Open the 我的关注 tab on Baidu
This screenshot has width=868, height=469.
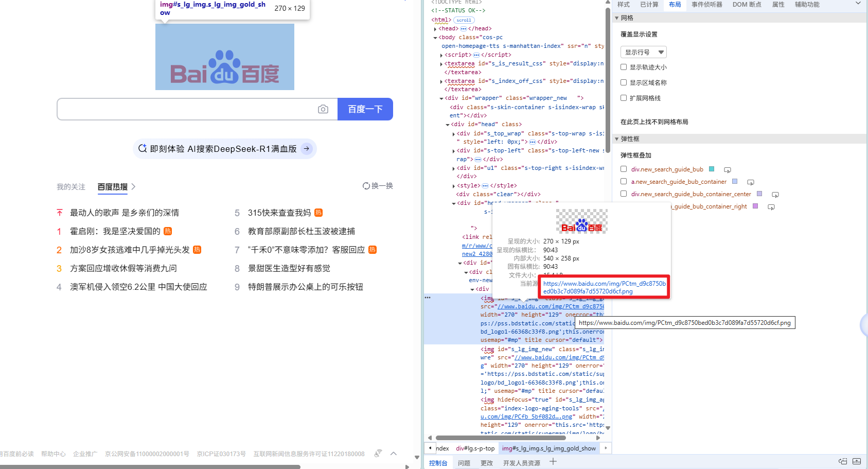pos(71,187)
